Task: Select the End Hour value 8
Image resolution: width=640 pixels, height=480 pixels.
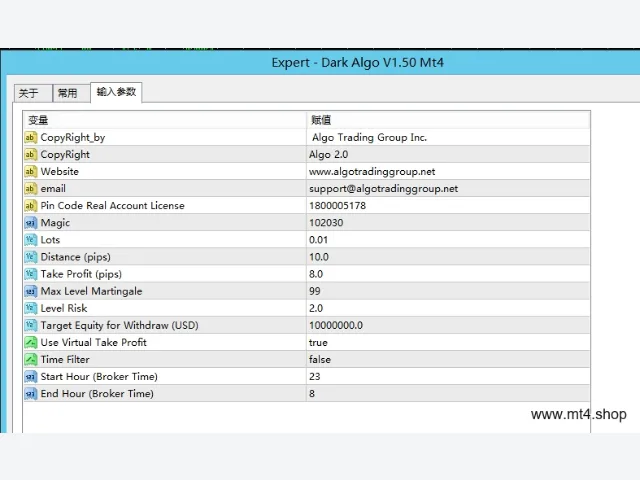Action: click(448, 394)
